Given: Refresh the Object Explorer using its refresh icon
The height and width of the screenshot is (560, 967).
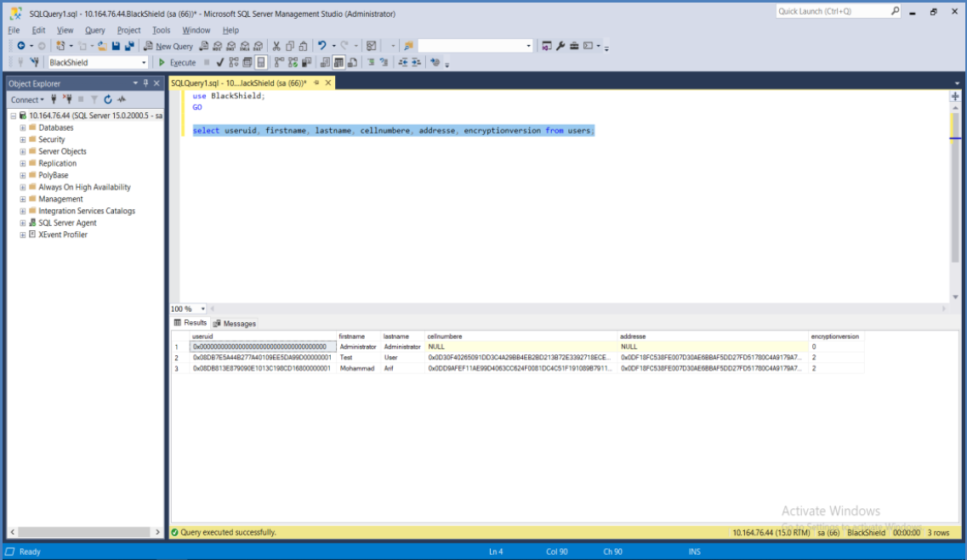Looking at the screenshot, I should pos(107,99).
